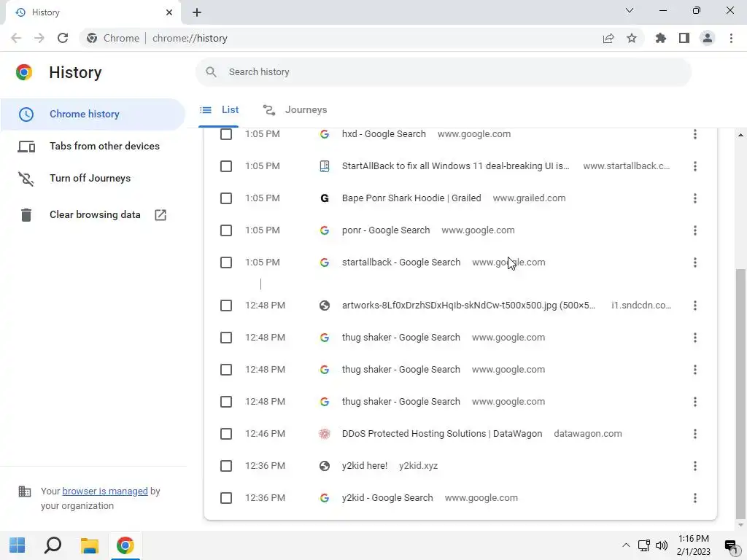Click the organization building icon

24,491
